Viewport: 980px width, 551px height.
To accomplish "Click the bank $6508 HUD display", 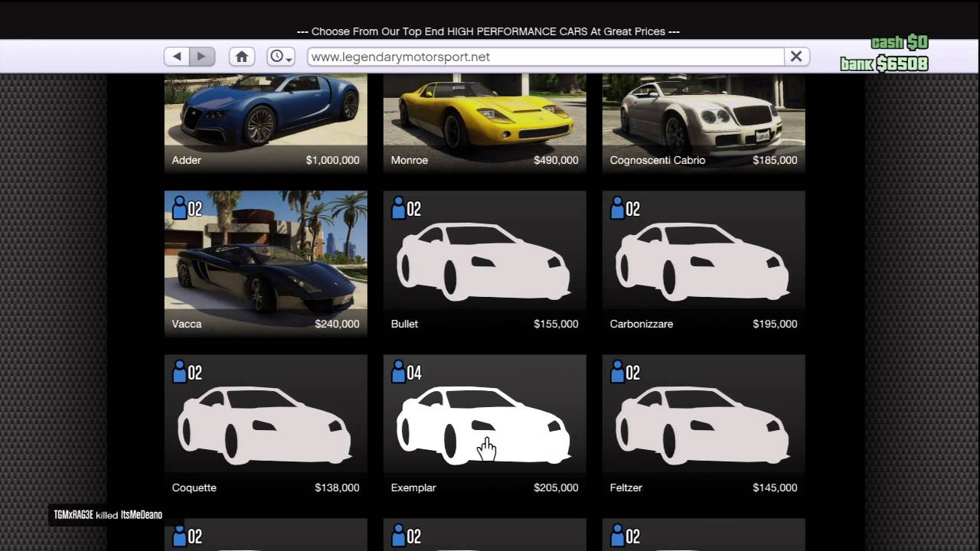I will [884, 64].
